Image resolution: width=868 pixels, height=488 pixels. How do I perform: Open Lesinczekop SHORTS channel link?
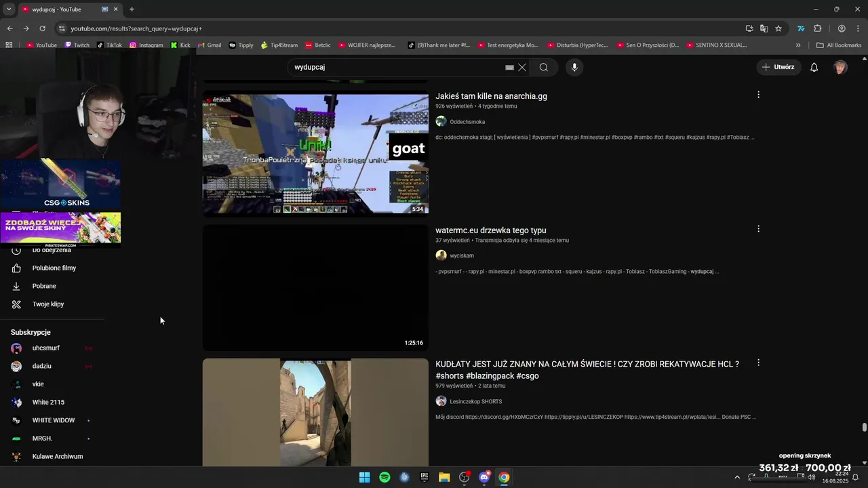tap(476, 401)
